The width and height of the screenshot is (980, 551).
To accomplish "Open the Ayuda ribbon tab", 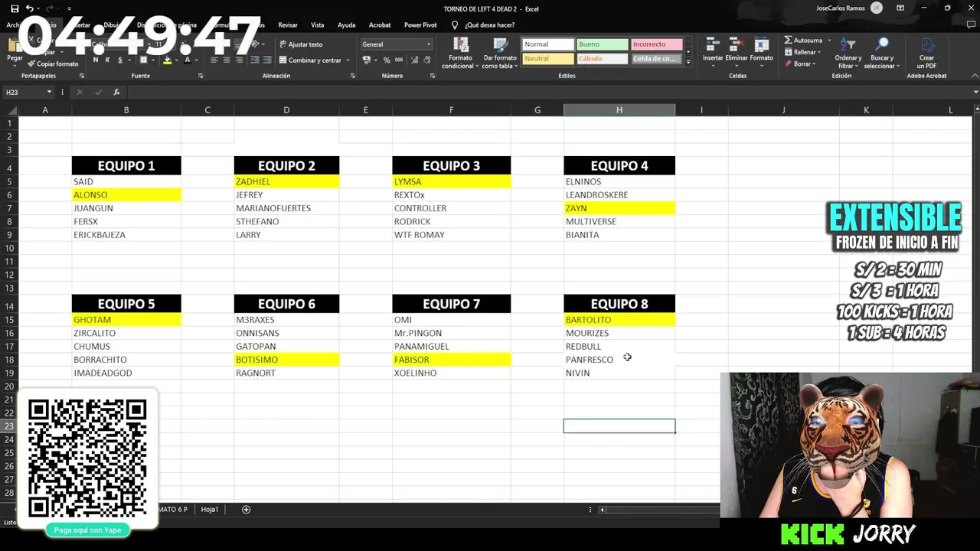I will (x=346, y=25).
